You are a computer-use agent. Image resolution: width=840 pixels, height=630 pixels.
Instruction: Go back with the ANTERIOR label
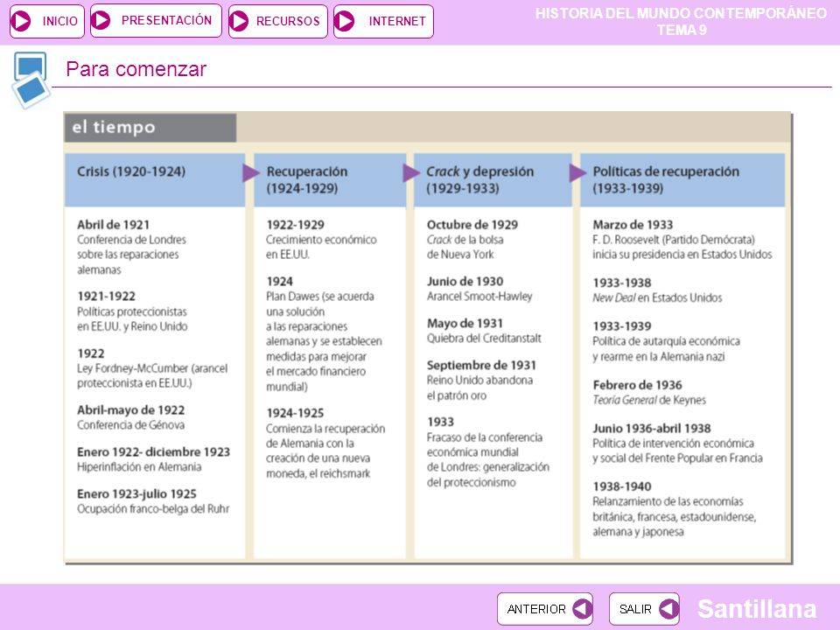(x=536, y=609)
